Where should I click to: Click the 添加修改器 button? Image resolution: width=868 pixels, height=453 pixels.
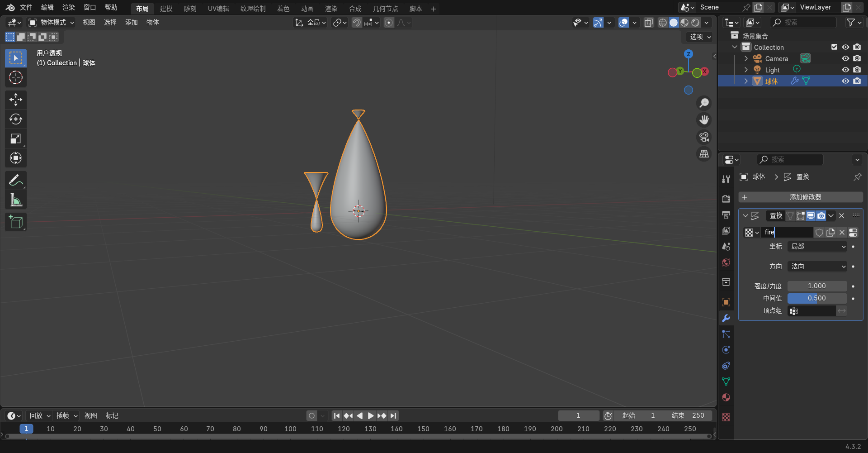801,197
